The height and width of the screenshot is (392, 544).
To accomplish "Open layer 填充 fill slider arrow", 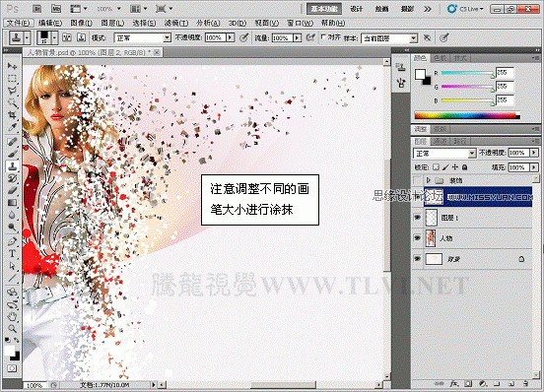I will [534, 167].
